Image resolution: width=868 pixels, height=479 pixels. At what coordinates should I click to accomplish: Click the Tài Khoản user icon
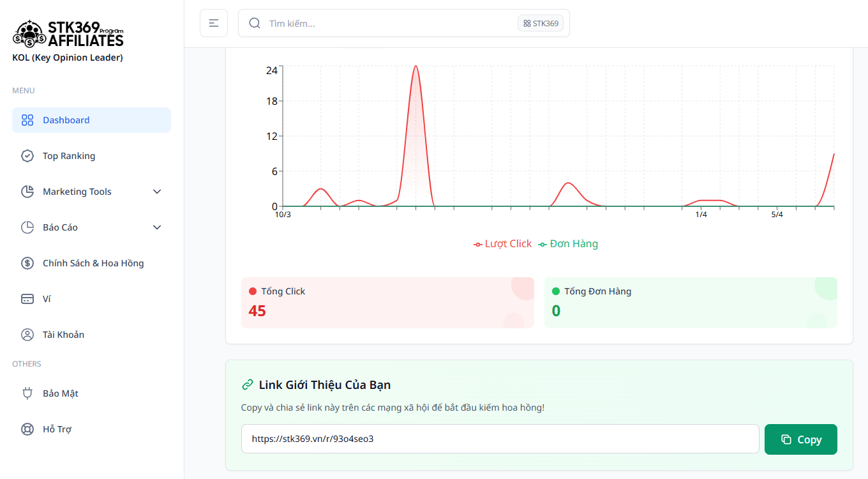pyautogui.click(x=27, y=335)
